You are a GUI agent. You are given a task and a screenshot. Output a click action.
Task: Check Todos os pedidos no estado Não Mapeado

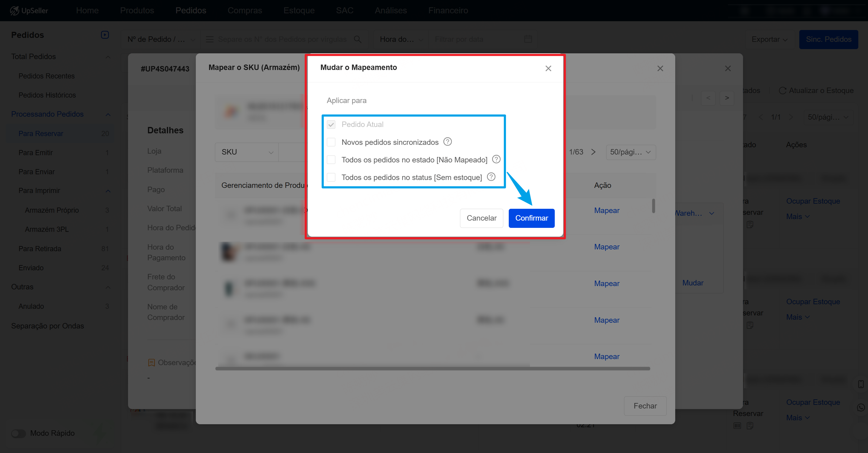coord(331,160)
